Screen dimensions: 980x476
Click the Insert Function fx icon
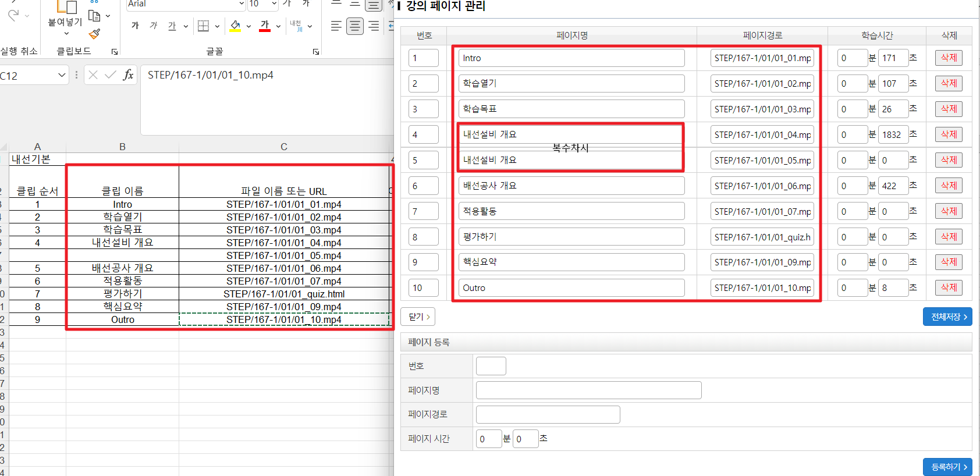pyautogui.click(x=128, y=75)
